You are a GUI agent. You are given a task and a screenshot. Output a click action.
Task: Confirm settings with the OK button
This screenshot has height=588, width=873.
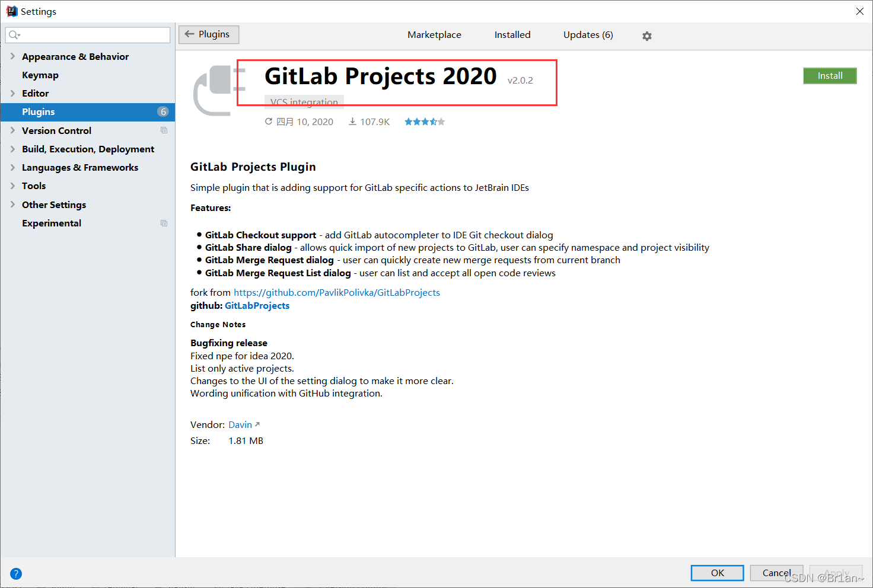tap(716, 573)
